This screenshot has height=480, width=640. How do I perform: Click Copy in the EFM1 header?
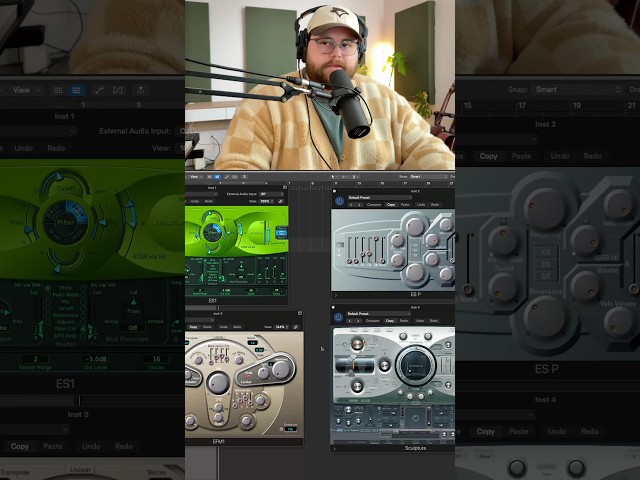click(x=193, y=327)
